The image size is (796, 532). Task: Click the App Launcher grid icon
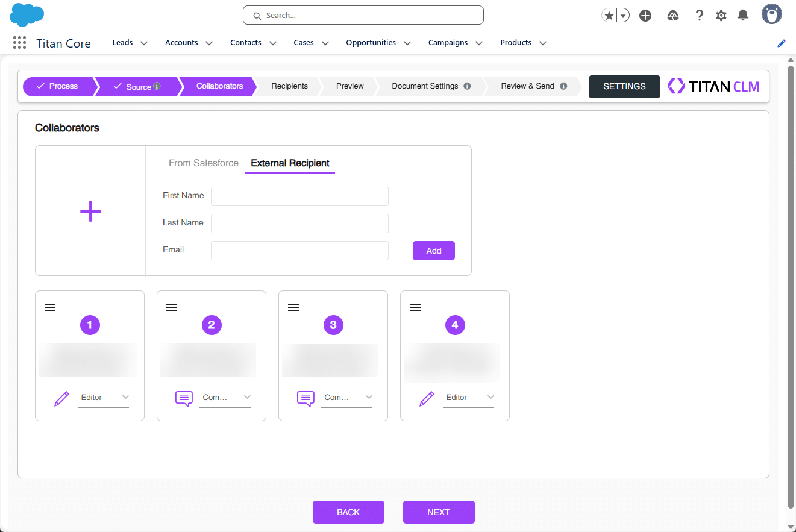[x=19, y=42]
